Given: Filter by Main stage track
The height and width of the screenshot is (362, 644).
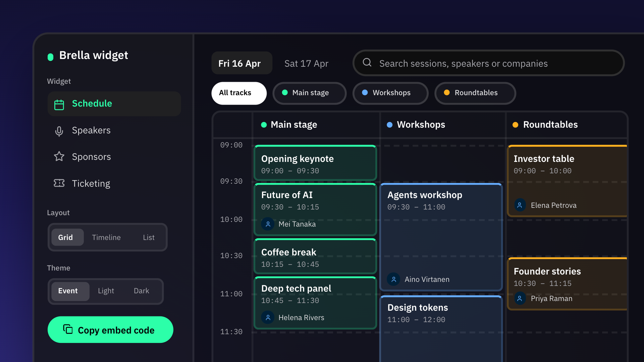Looking at the screenshot, I should pyautogui.click(x=310, y=93).
